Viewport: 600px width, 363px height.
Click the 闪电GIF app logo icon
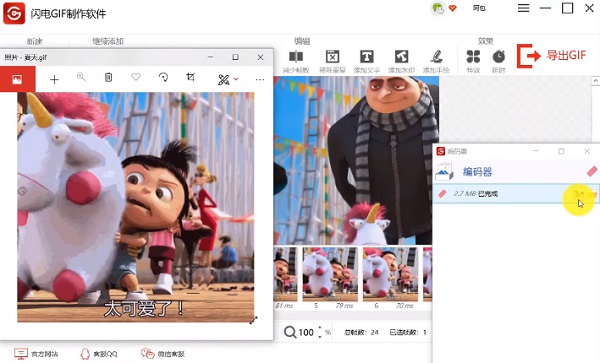click(14, 13)
